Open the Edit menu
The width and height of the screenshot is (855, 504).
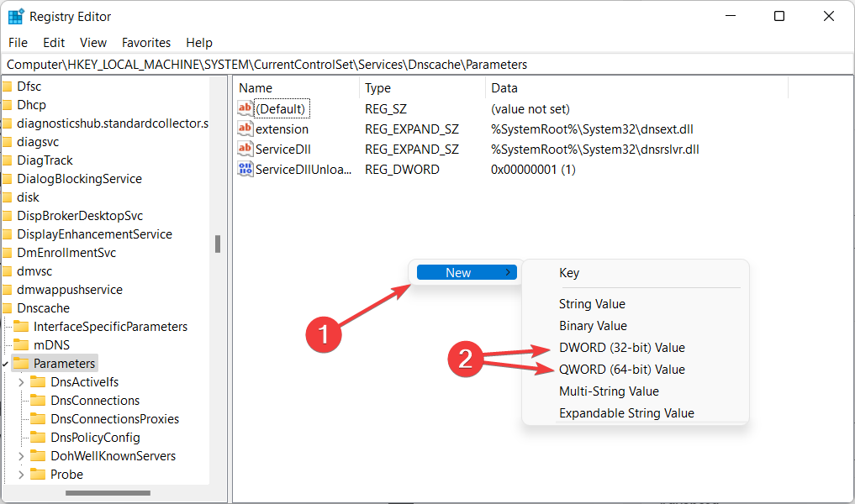54,42
